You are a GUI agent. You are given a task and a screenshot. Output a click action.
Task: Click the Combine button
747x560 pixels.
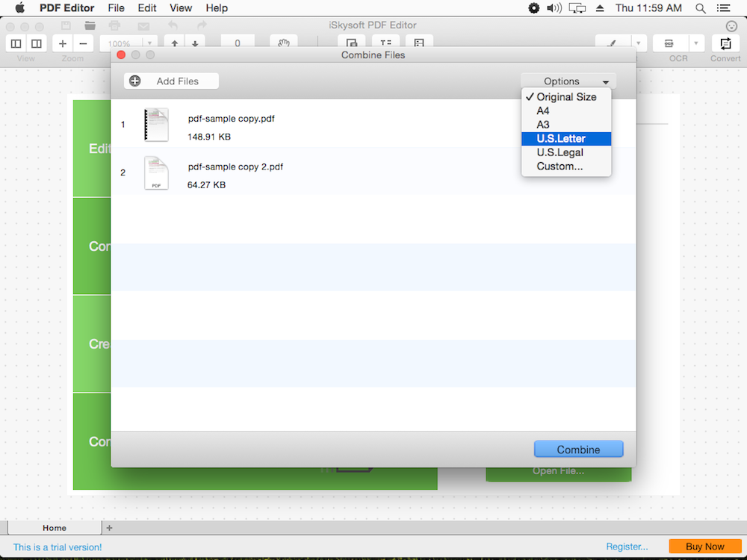tap(578, 449)
